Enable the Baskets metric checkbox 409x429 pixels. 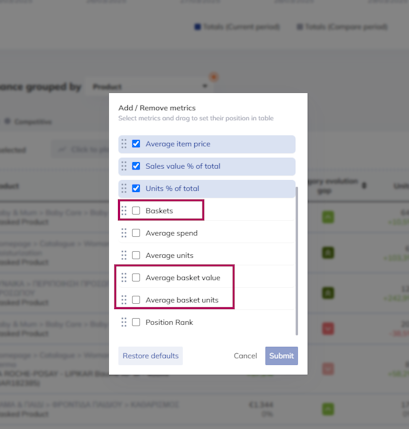136,211
